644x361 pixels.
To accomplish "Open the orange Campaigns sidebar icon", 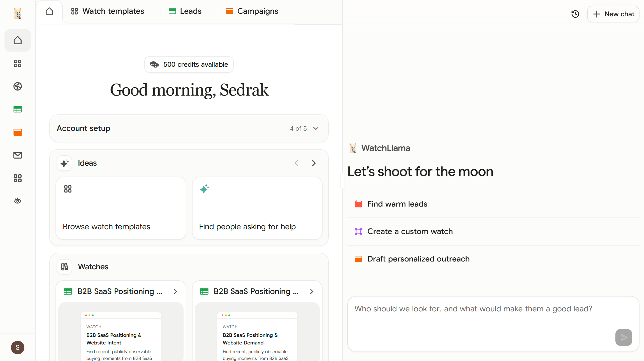I will click(18, 132).
